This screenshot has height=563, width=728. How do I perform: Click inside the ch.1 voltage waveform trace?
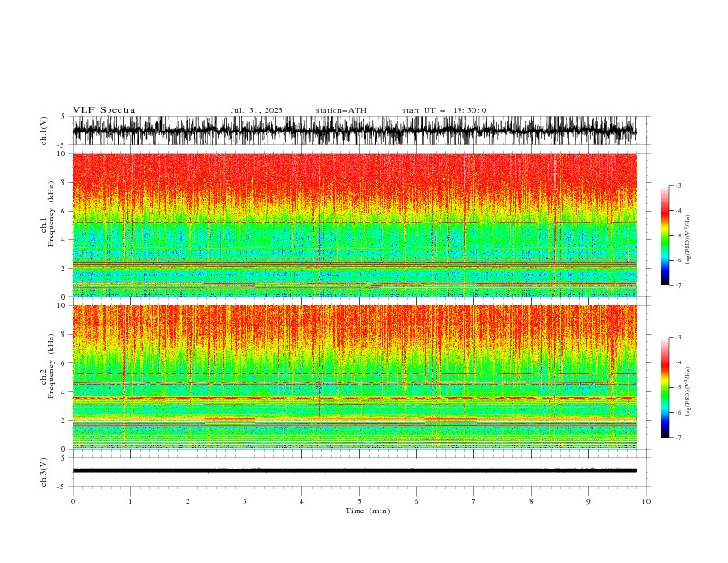pyautogui.click(x=354, y=131)
